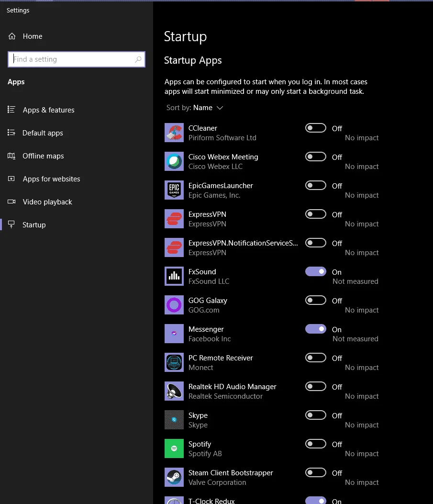Click the Epic Games, Inc. publisher text
The image size is (433, 504).
[214, 195]
